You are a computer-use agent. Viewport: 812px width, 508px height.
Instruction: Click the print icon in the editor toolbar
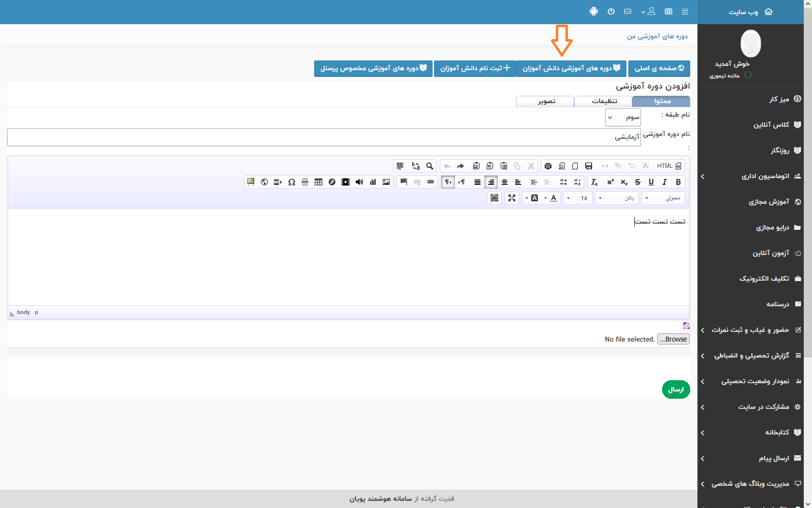click(548, 166)
